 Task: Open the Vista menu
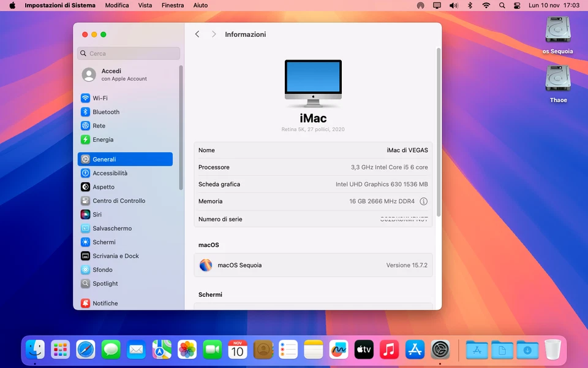[145, 6]
